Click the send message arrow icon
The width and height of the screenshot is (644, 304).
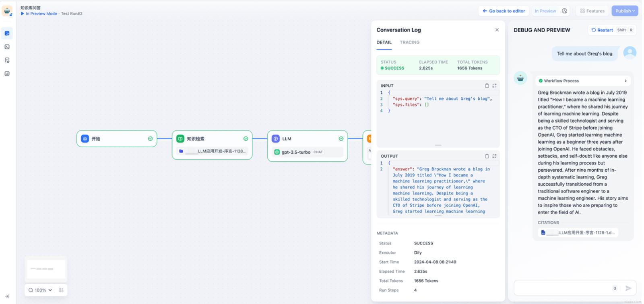[628, 288]
